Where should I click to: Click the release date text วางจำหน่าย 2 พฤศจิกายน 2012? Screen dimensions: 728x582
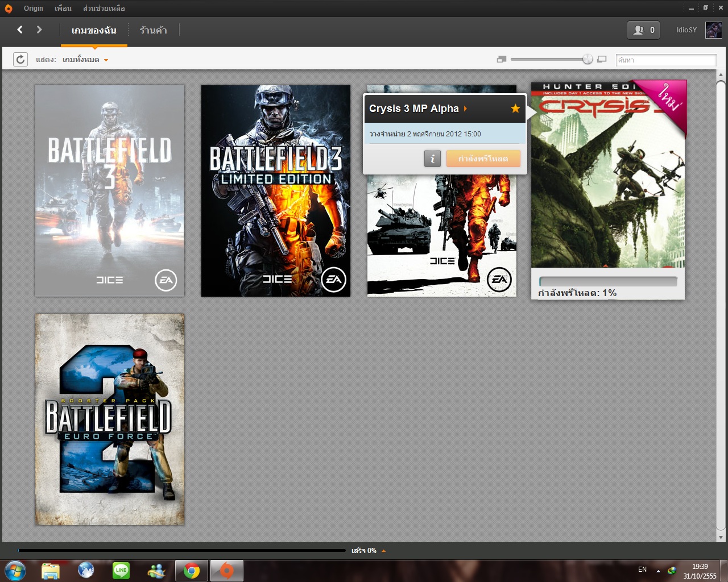(425, 134)
